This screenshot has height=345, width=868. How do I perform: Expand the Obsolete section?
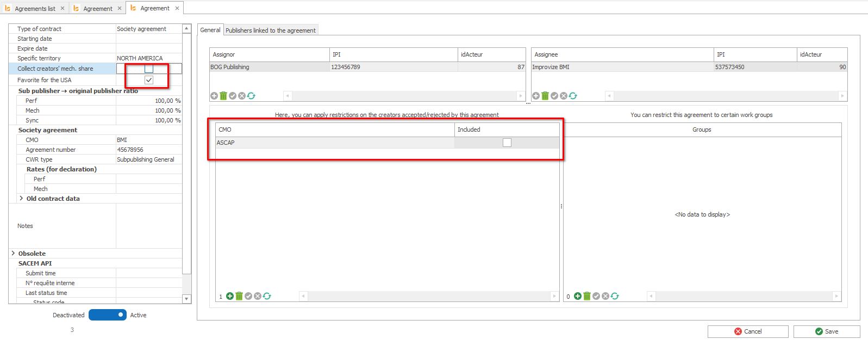click(x=13, y=254)
